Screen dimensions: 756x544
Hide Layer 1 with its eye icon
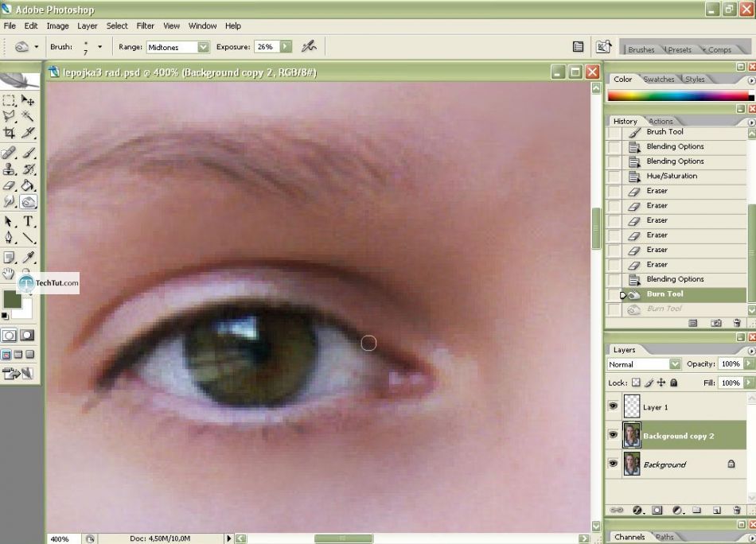click(613, 406)
